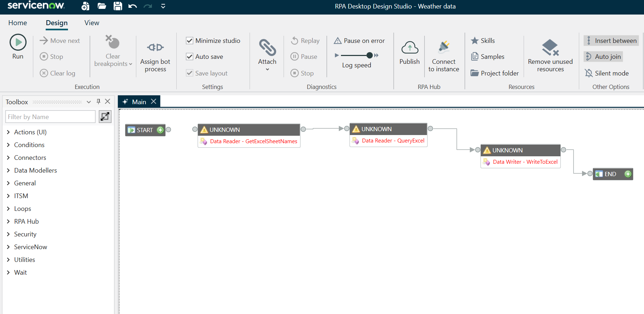Click Pause in Diagnostics
Image resolution: width=644 pixels, height=314 pixels.
304,57
